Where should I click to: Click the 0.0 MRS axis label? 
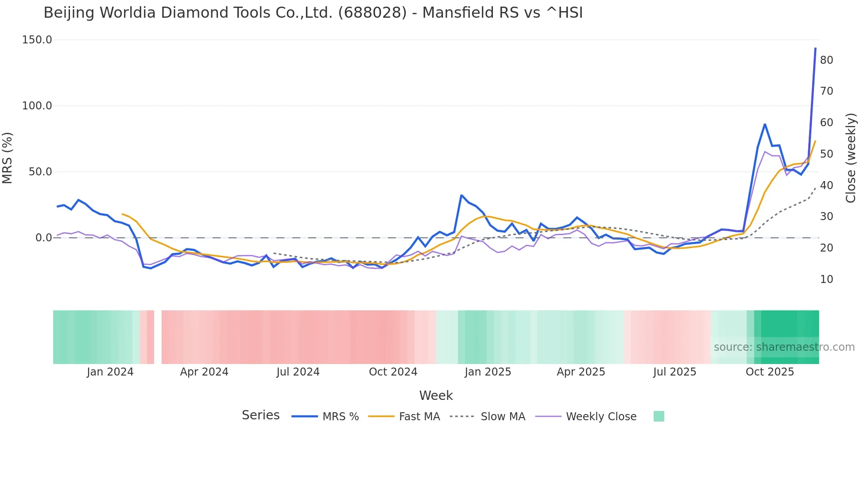(44, 238)
